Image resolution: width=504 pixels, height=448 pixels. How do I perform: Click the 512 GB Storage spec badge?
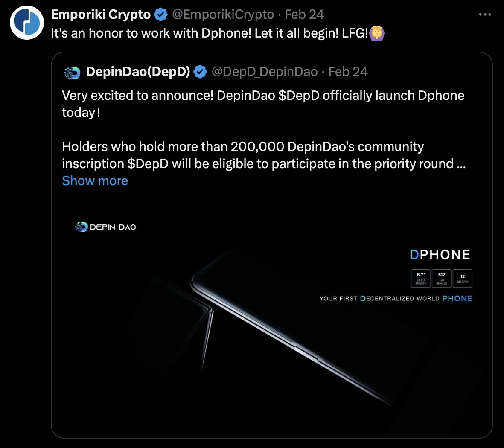[441, 278]
